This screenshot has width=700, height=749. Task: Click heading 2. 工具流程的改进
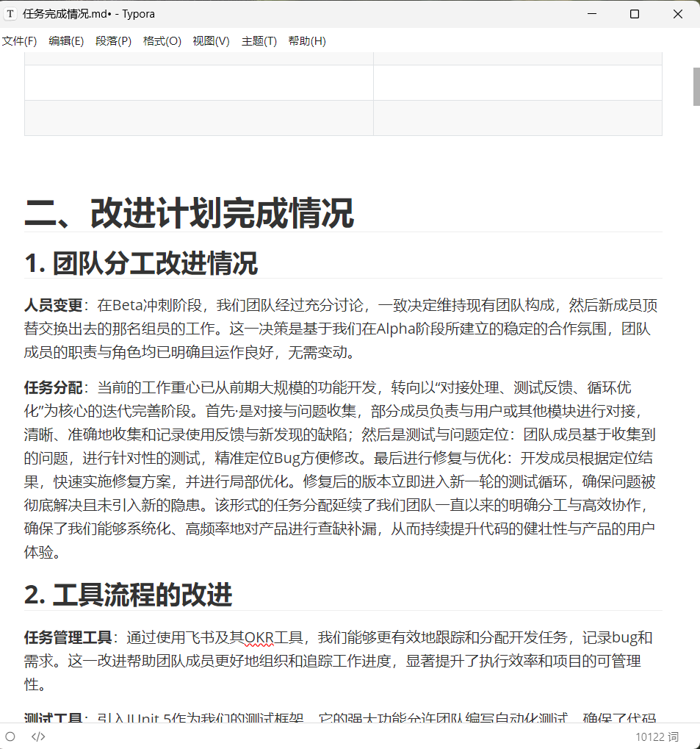click(x=128, y=595)
